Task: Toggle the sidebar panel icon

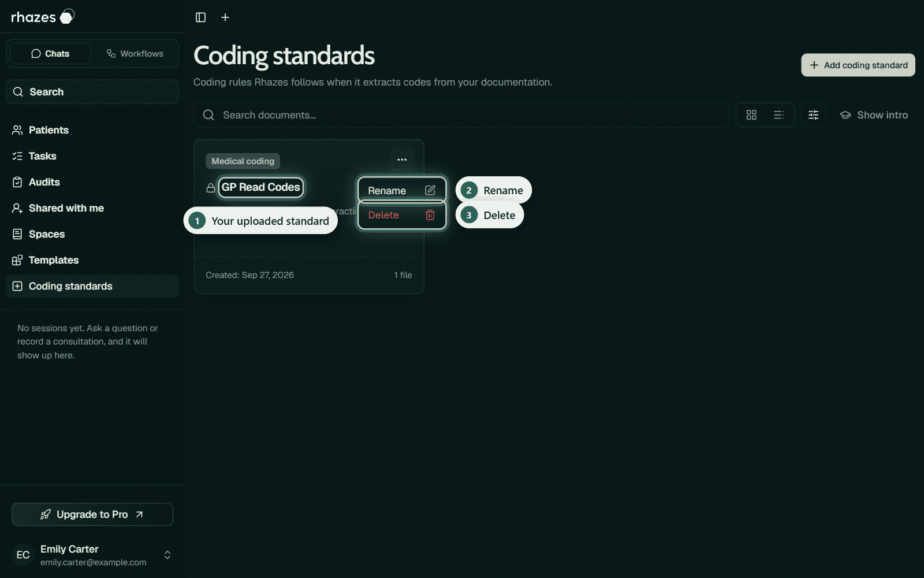Action: click(x=200, y=17)
